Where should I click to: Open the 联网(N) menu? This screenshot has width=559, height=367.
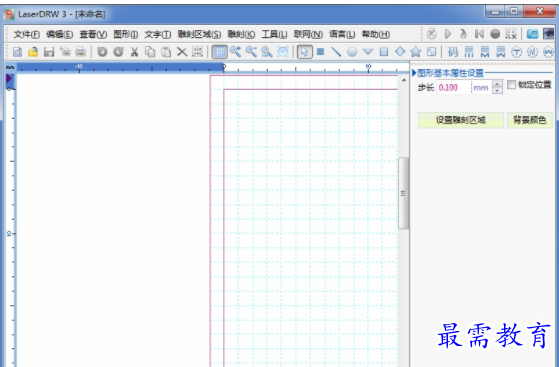pyautogui.click(x=308, y=34)
